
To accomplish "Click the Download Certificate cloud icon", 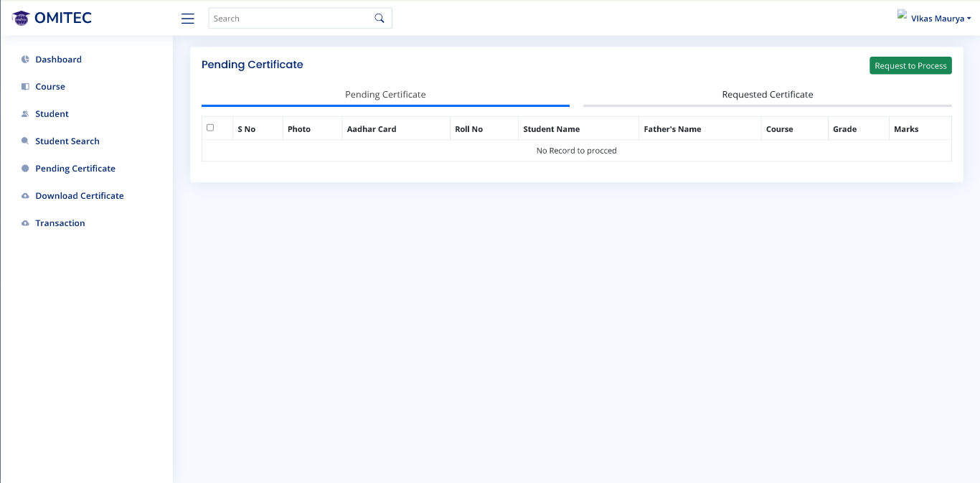I will click(x=25, y=196).
